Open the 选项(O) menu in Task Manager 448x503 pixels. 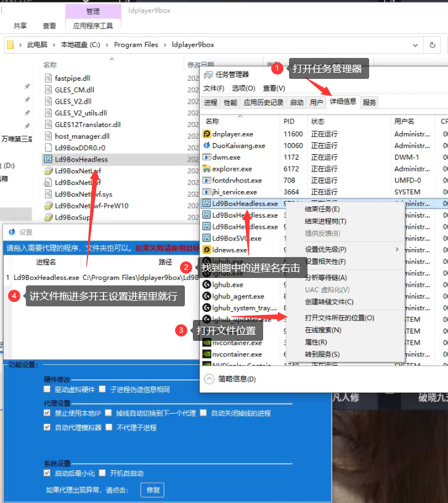pyautogui.click(x=244, y=88)
